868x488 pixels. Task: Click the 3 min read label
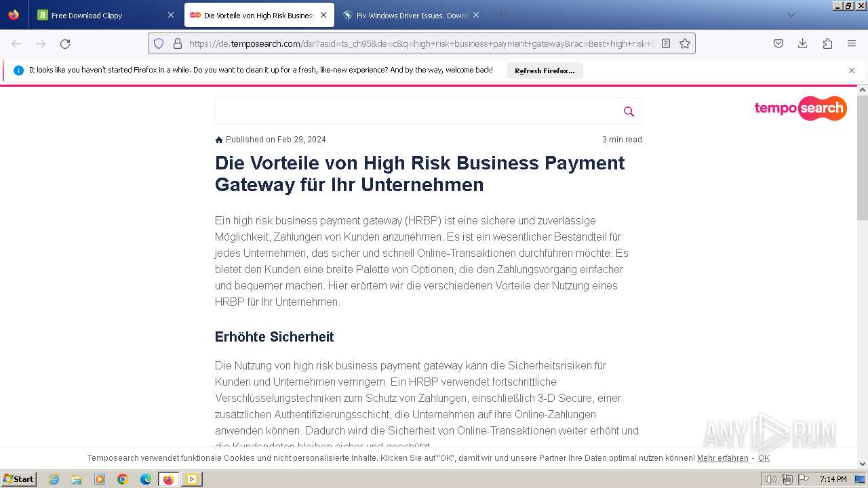pyautogui.click(x=622, y=140)
